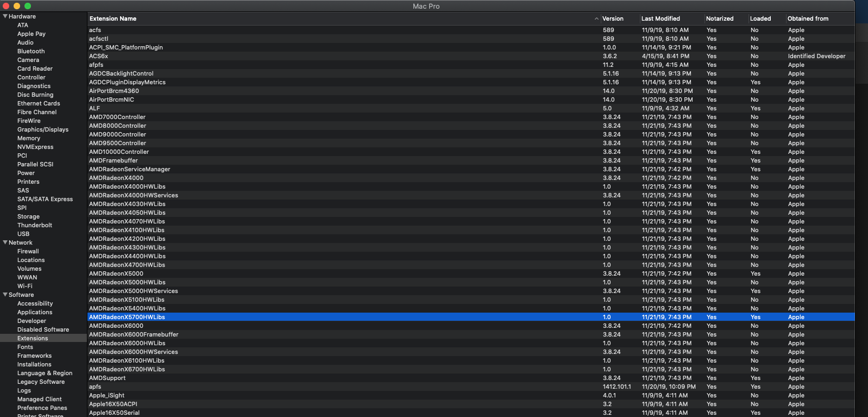Open Apple Pay sidebar item
The image size is (868, 417).
coord(32,34)
